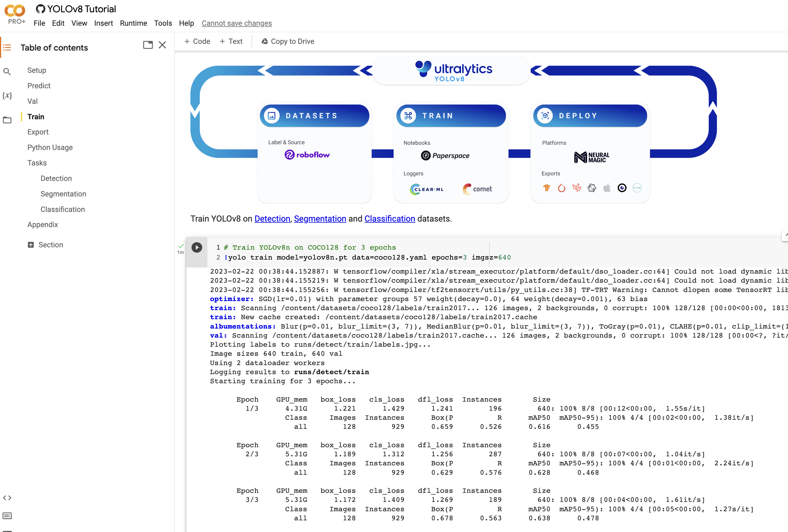Pop out Table of contents into new window
Viewport: 788px width, 532px height.
148,45
